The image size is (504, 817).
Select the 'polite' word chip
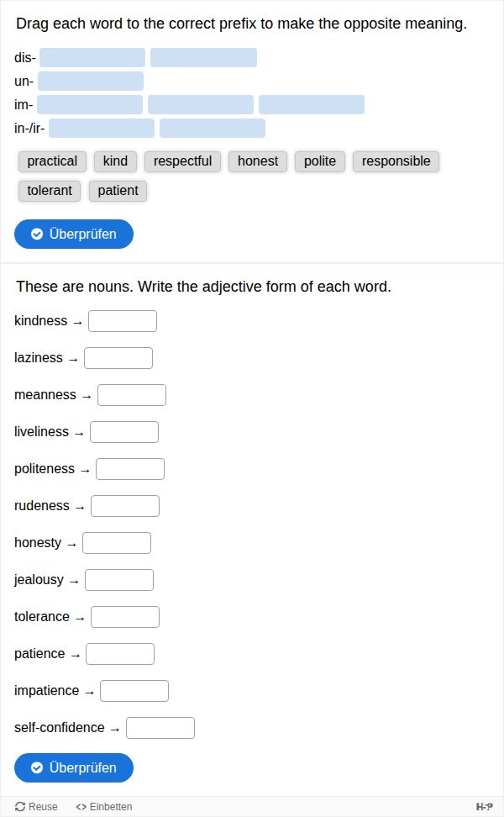tap(320, 161)
